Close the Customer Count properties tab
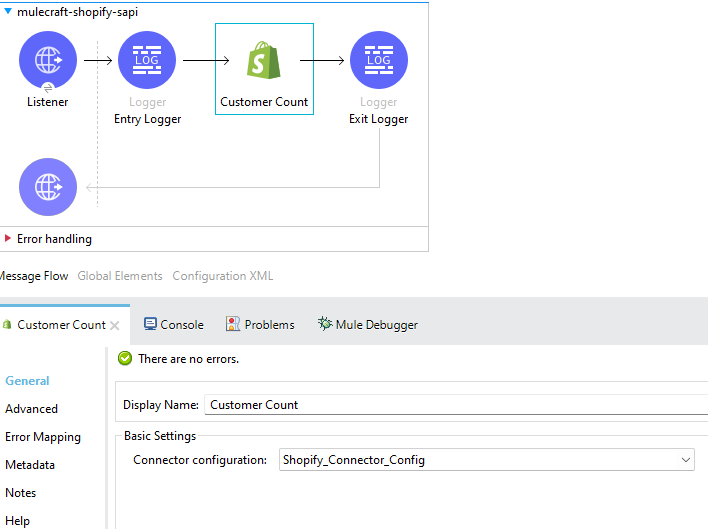 tap(115, 325)
